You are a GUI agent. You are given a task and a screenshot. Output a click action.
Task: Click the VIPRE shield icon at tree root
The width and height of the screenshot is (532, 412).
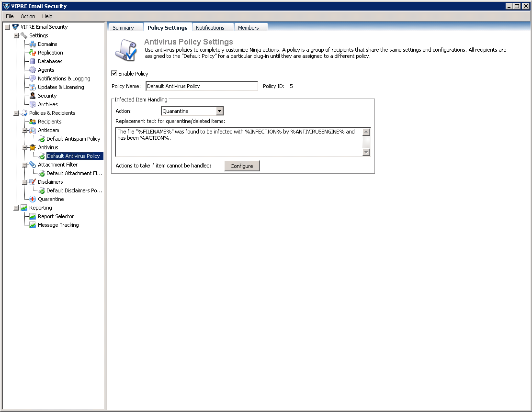[x=15, y=27]
